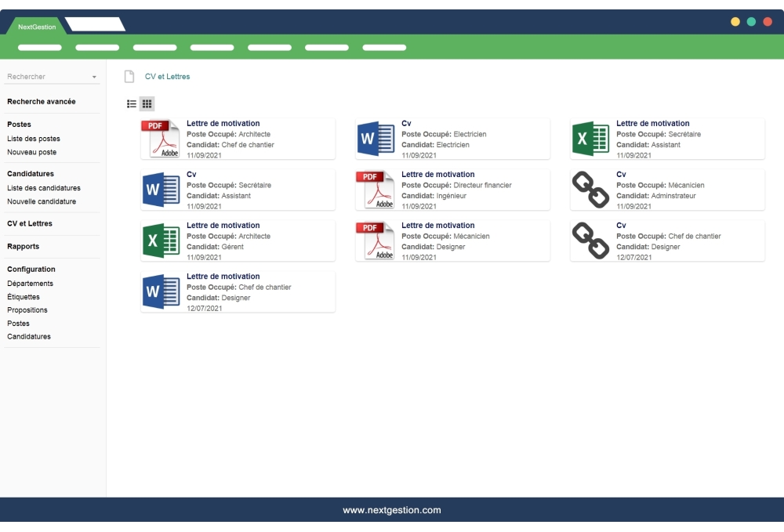784x532 pixels.
Task: Select Nouvelle candidature in sidebar
Action: tap(42, 201)
